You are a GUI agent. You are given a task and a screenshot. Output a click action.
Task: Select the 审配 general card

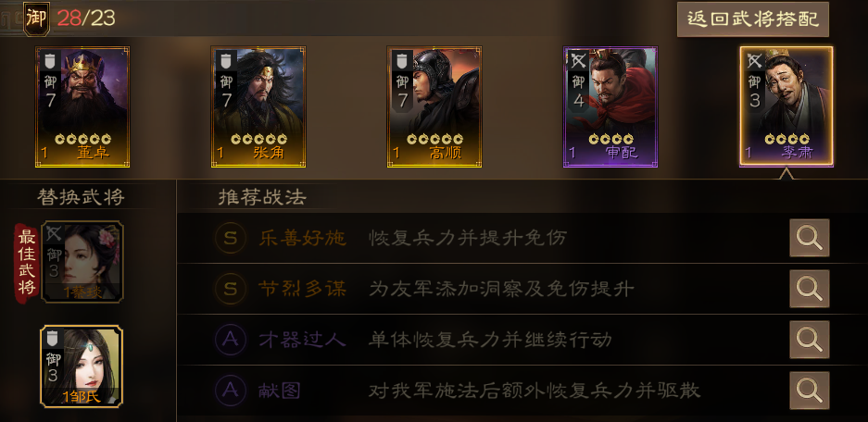tap(610, 106)
